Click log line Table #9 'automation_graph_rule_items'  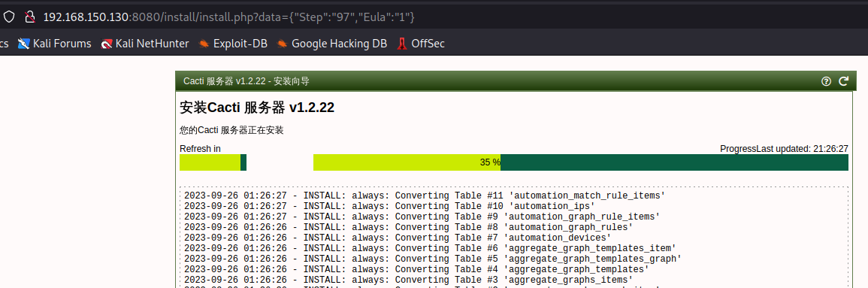422,217
